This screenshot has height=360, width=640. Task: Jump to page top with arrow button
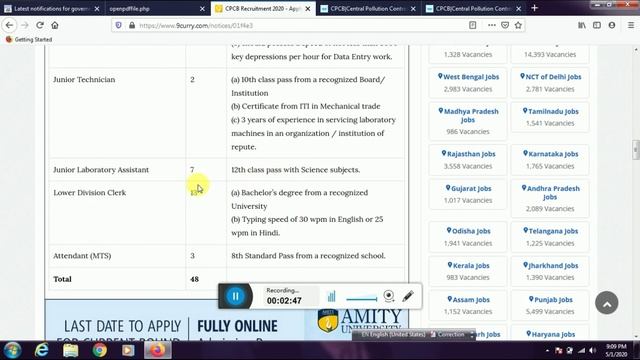click(607, 303)
